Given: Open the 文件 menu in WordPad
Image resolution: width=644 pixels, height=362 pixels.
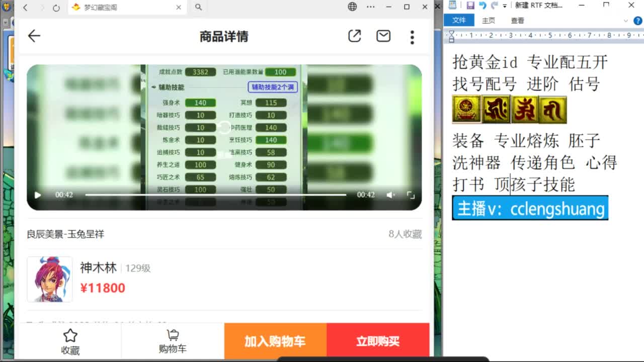Looking at the screenshot, I should coord(459,20).
